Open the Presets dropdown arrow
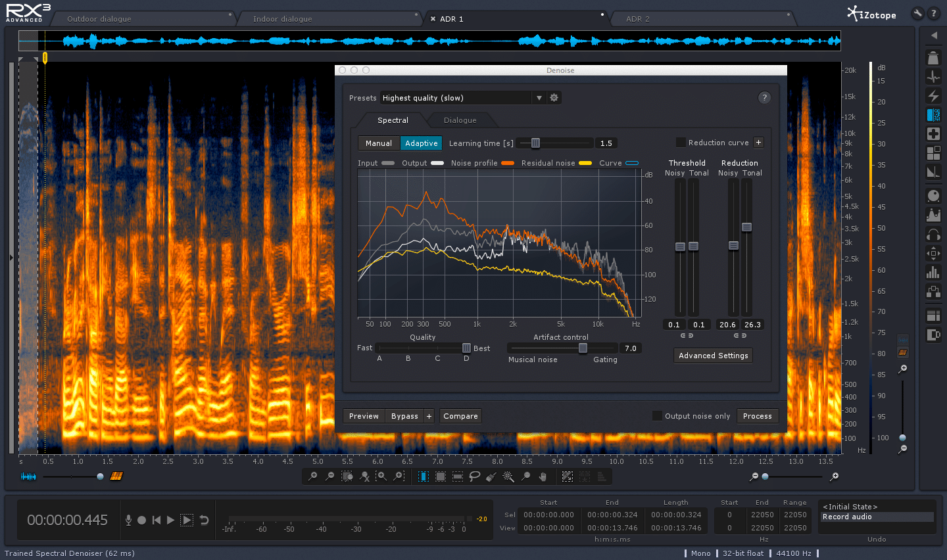This screenshot has height=560, width=947. (x=539, y=98)
